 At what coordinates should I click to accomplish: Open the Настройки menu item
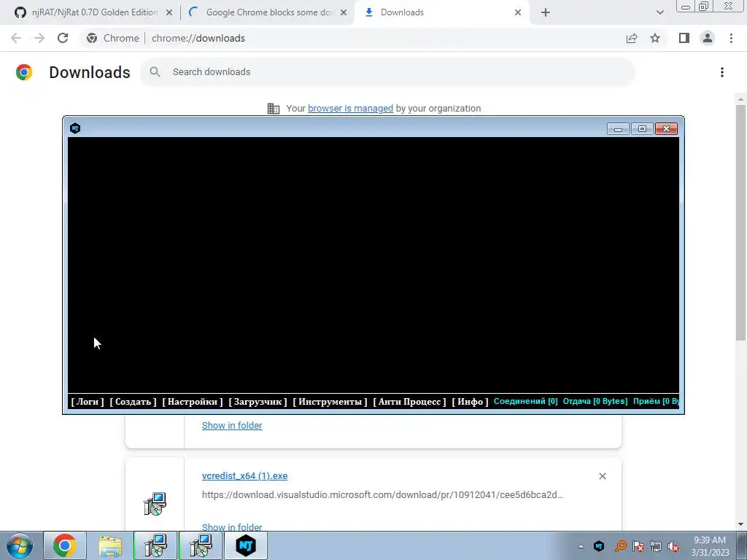(x=193, y=402)
